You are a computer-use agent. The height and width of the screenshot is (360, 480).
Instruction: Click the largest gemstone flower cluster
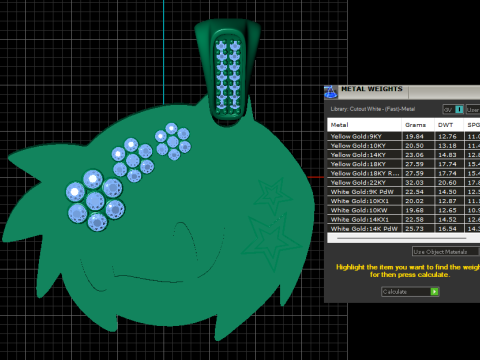[x=95, y=200]
